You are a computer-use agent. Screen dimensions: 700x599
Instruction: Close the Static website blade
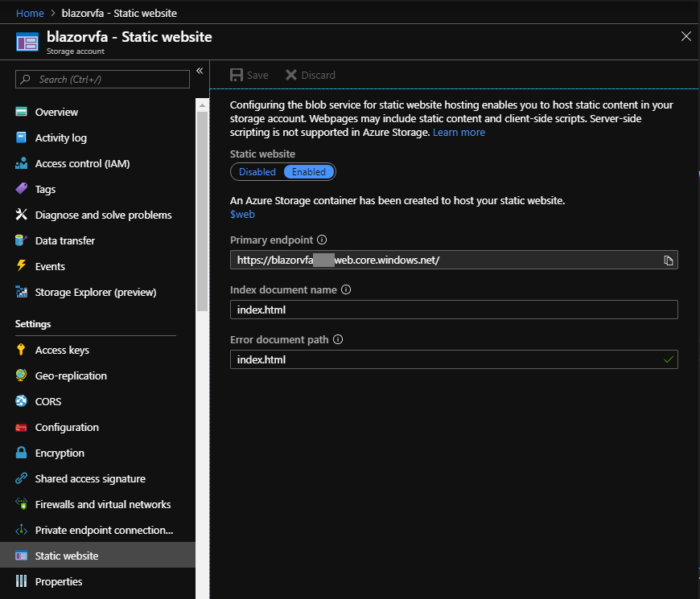click(x=686, y=36)
